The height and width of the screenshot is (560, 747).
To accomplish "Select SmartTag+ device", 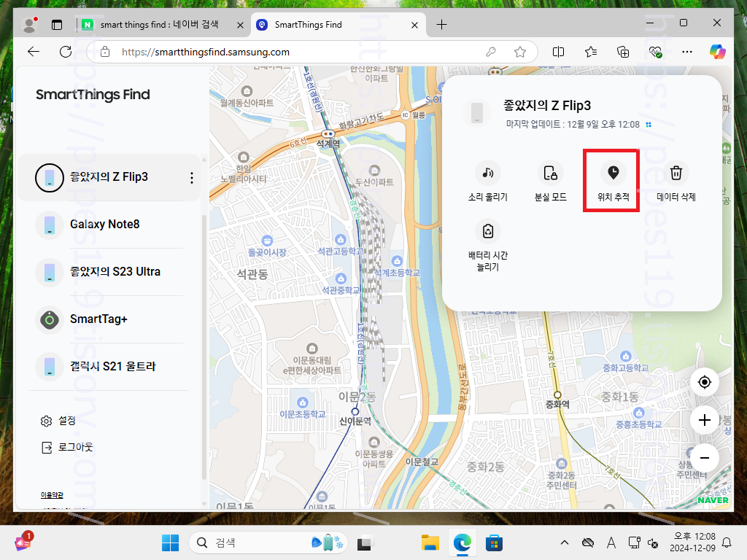I will point(109,319).
